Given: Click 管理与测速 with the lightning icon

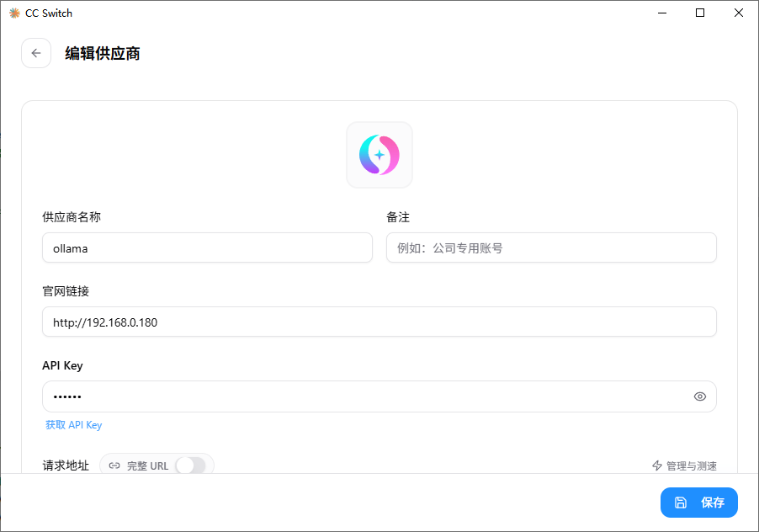Looking at the screenshot, I should click(x=684, y=465).
